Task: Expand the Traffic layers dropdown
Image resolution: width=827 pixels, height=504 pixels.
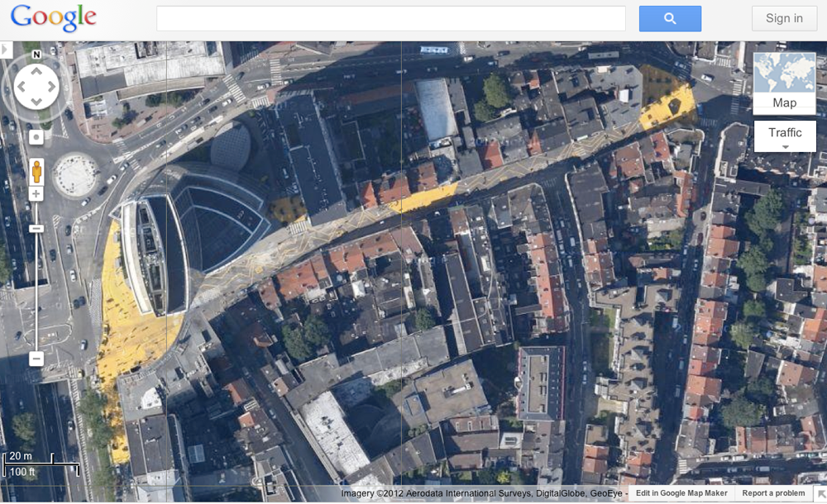Action: pyautogui.click(x=785, y=136)
